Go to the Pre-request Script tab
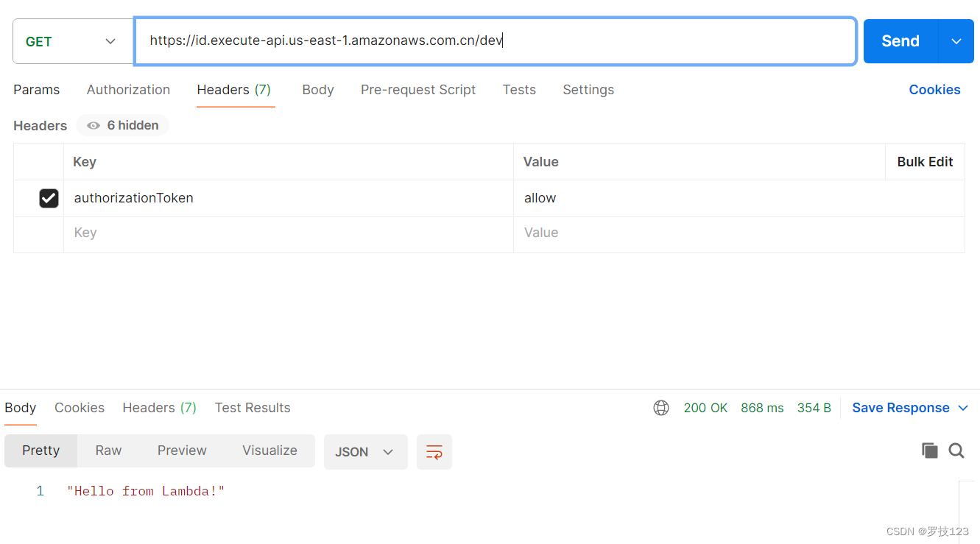980x544 pixels. pyautogui.click(x=418, y=90)
